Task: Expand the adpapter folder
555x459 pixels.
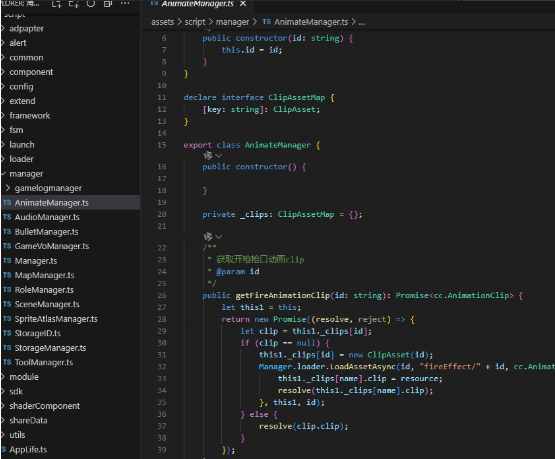Action: [x=26, y=29]
